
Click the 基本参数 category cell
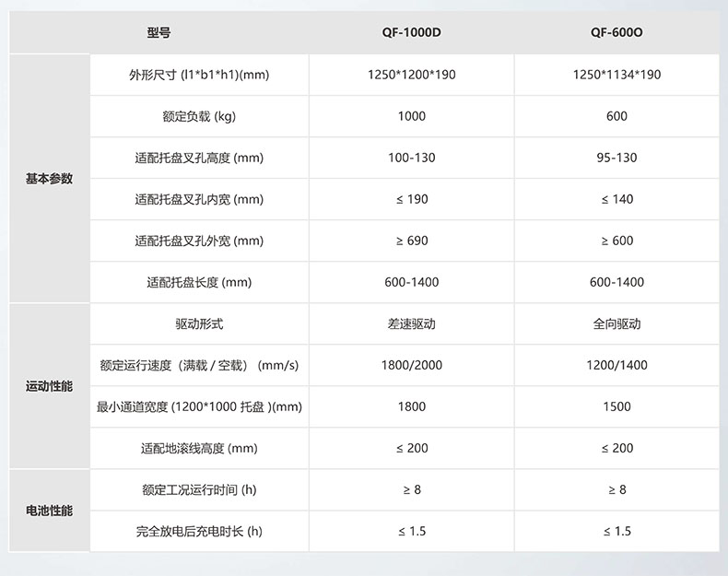[x=49, y=179]
